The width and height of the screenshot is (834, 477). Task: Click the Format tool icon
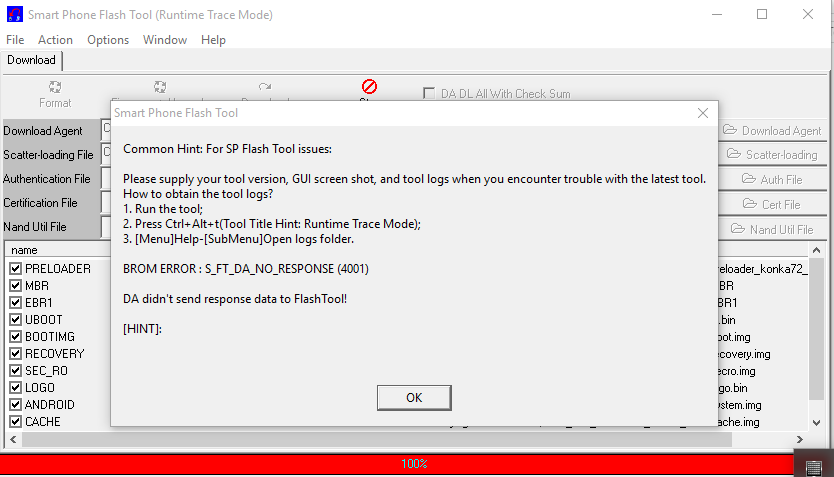(x=55, y=88)
